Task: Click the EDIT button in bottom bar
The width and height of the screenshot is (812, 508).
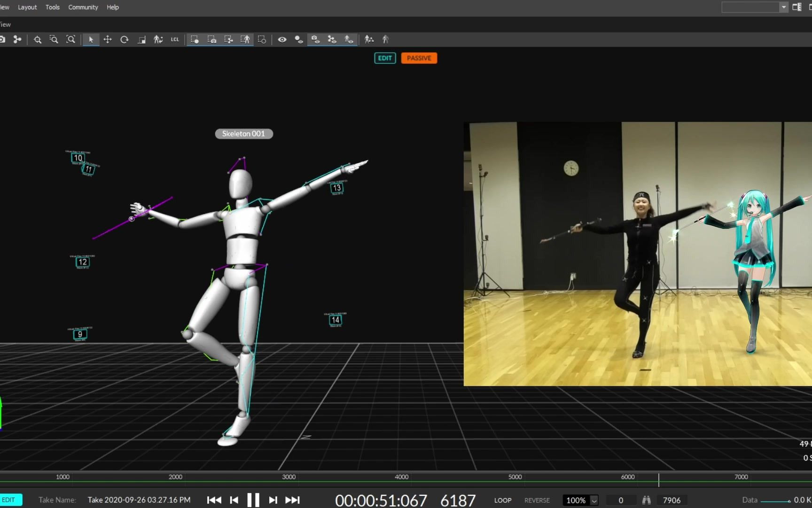Action: [10, 500]
